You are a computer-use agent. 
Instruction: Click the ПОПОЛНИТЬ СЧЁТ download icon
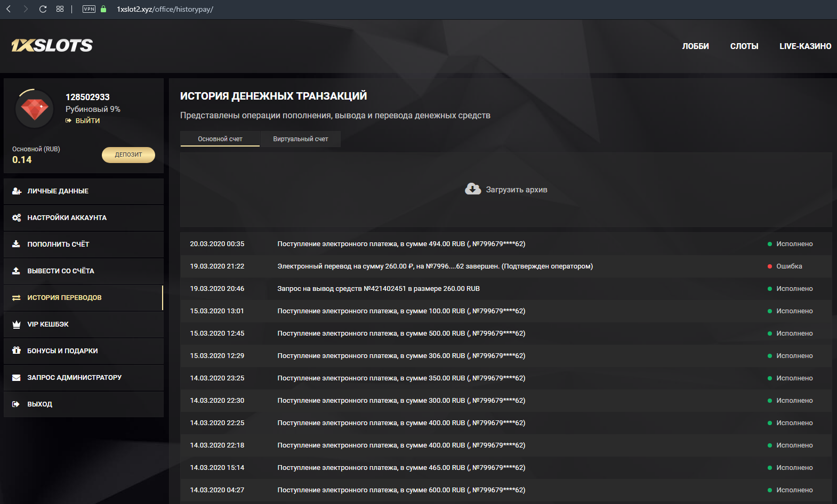(16, 244)
